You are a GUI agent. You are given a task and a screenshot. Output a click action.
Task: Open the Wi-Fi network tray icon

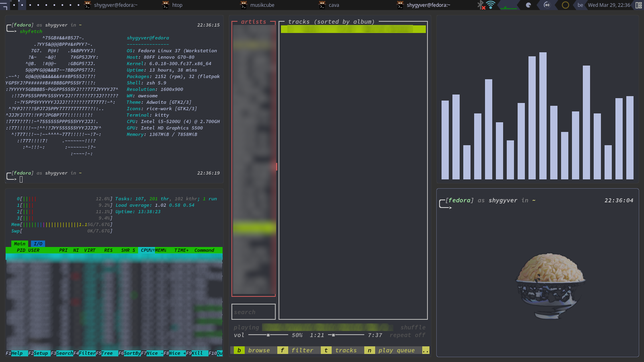[x=491, y=5]
